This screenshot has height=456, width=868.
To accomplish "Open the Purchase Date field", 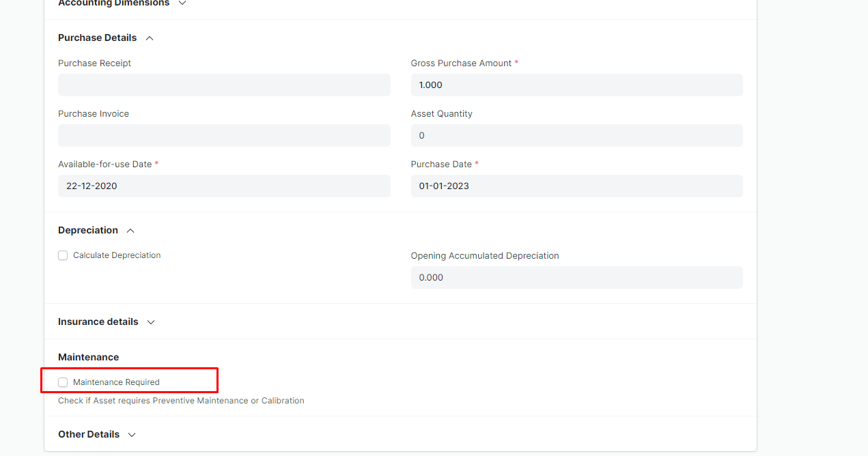I will click(x=576, y=186).
